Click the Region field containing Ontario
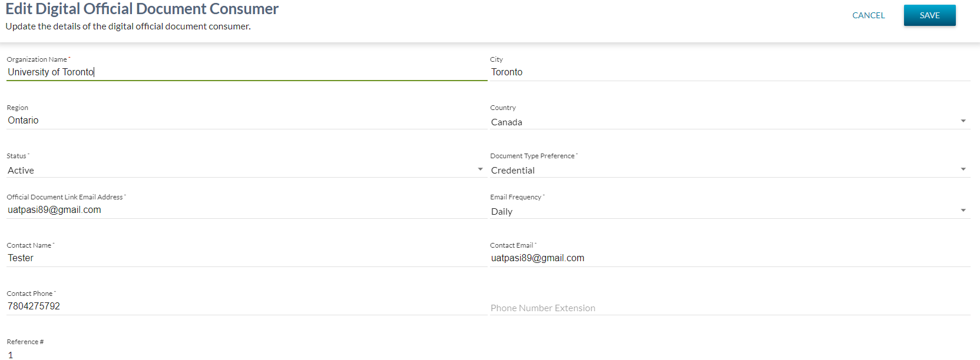Screen dimensions: 980x360 (x=246, y=120)
